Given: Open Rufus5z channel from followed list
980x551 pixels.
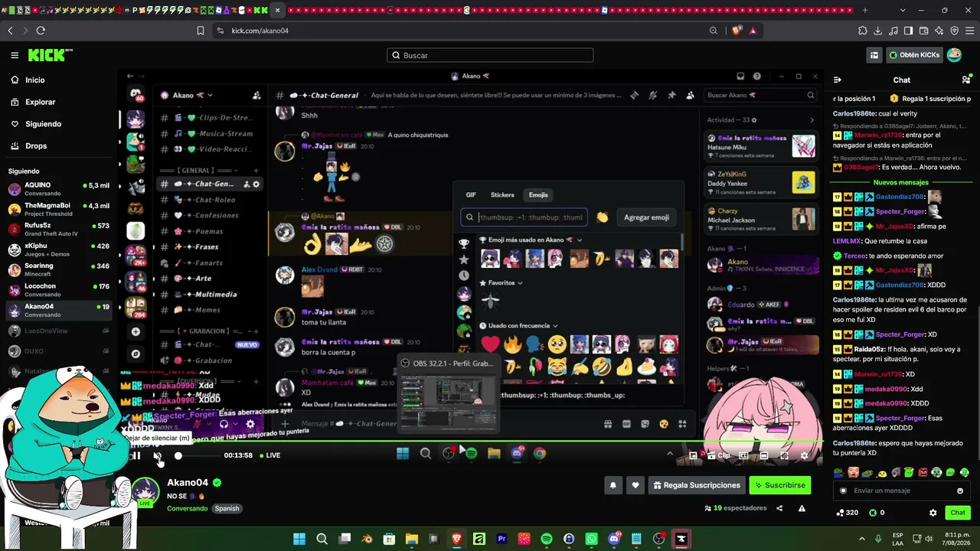Looking at the screenshot, I should click(x=59, y=230).
